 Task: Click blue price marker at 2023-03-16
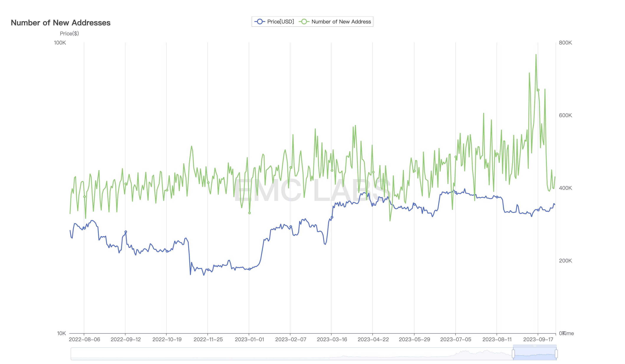(x=332, y=217)
